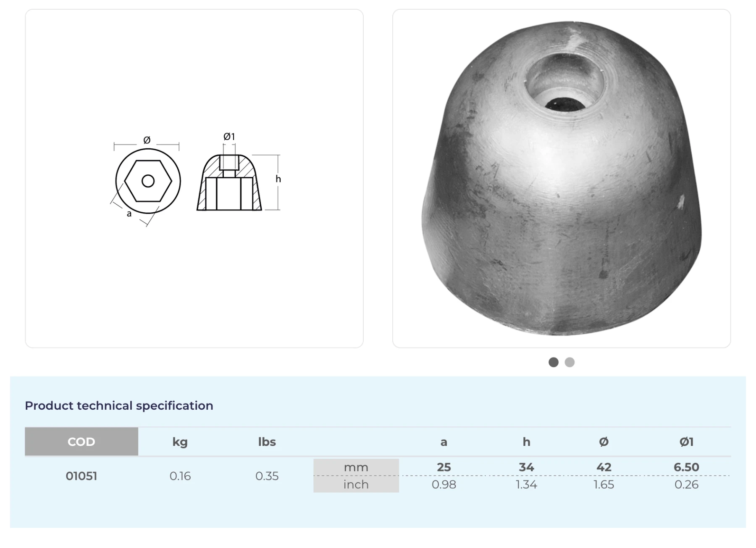Click the kg column header
The image size is (756, 548).
180,442
